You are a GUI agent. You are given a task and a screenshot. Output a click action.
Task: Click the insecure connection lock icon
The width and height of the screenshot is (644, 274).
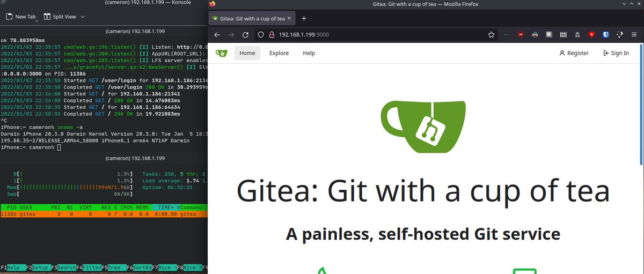click(x=272, y=34)
